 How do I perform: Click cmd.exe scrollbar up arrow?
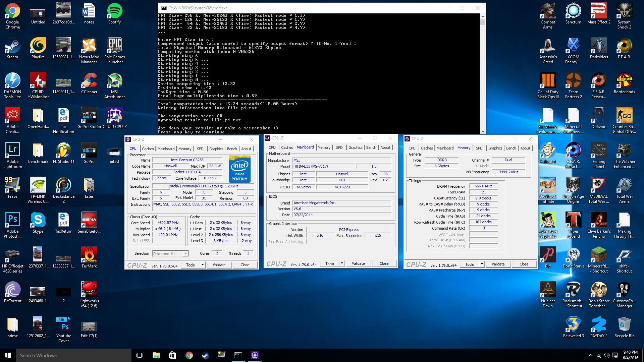483,16
